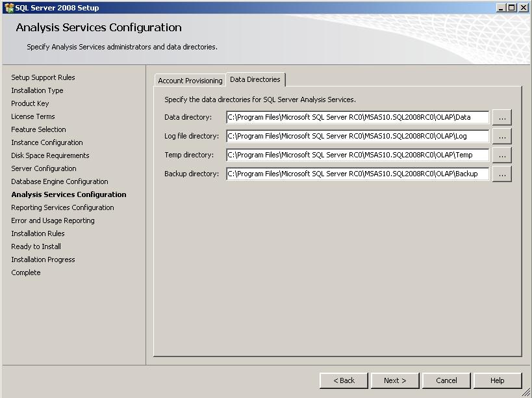Focus the Log file directory path field

coord(358,136)
